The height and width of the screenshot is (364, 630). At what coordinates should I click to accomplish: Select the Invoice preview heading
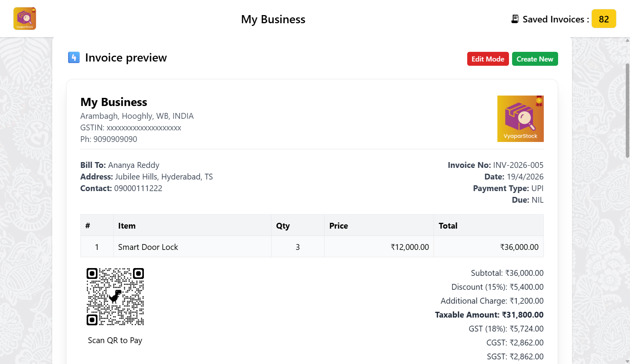126,58
